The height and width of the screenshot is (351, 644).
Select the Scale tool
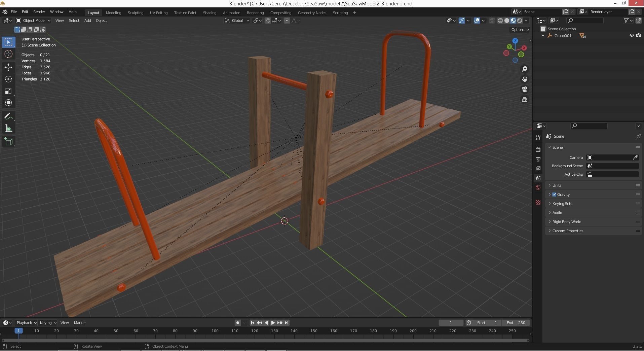[x=8, y=91]
